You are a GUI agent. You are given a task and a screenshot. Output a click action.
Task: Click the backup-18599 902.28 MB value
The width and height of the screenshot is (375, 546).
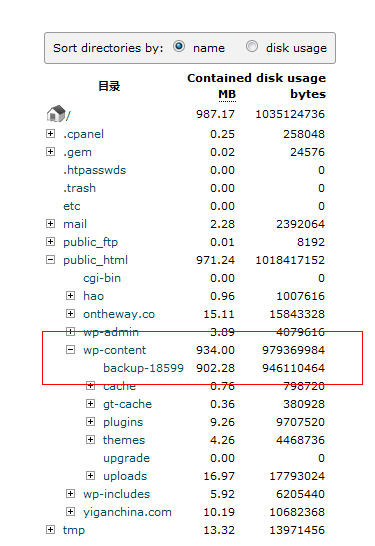(216, 368)
